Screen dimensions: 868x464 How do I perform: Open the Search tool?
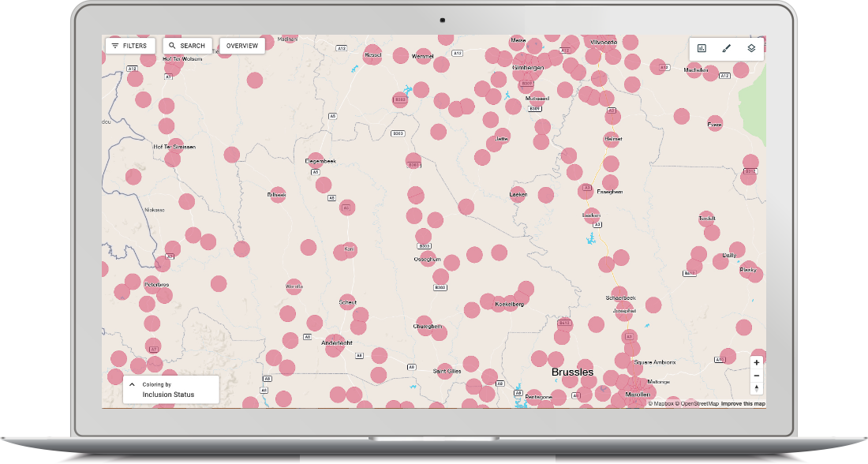click(188, 46)
